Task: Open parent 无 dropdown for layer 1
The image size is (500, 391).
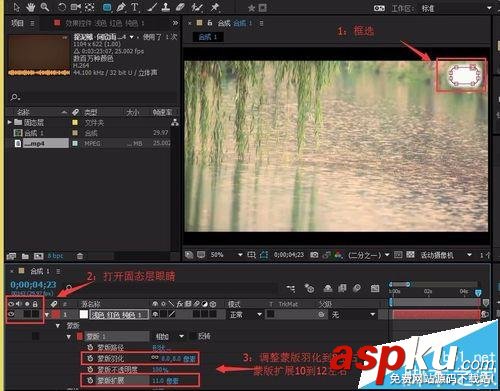Action: (x=353, y=314)
